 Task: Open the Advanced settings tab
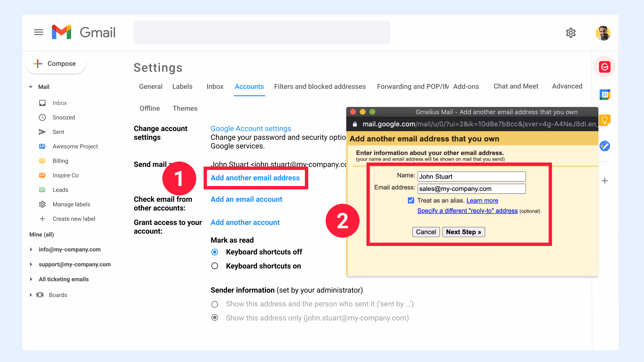(567, 86)
